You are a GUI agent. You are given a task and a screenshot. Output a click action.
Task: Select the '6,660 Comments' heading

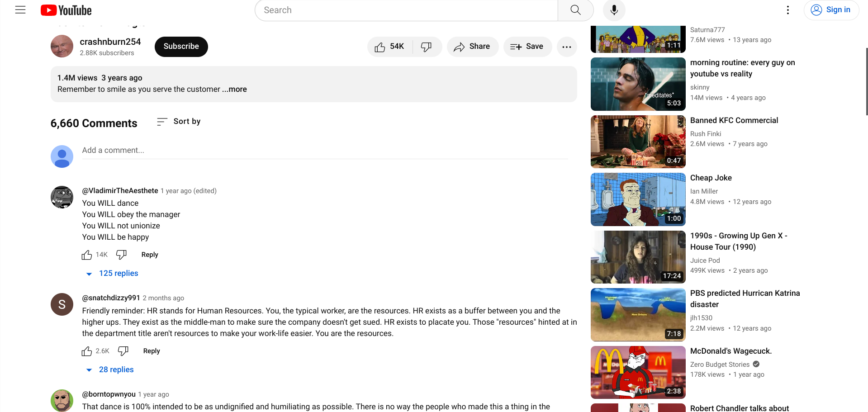pyautogui.click(x=94, y=123)
